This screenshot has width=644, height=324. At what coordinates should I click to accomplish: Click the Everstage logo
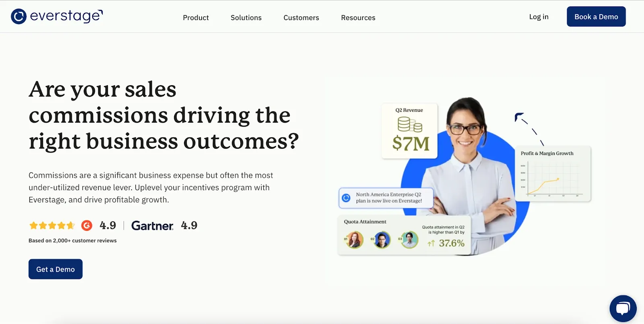57,16
